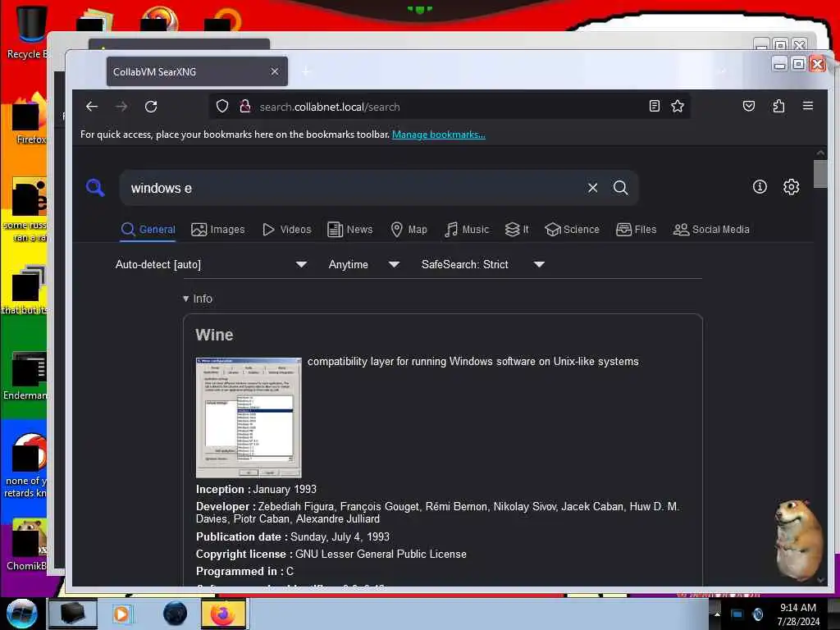The image size is (840, 630).
Task: Open the ChomikB desktop icon
Action: (27, 545)
